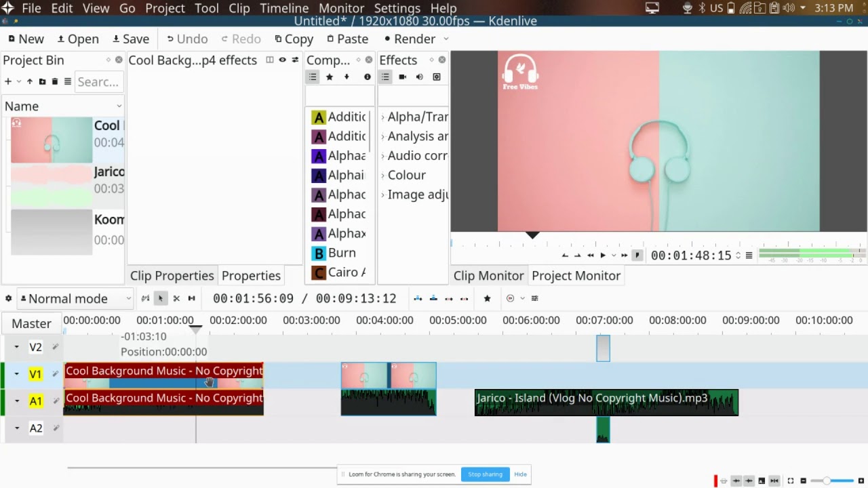Open the Timeline menu
868x488 pixels.
click(x=284, y=8)
